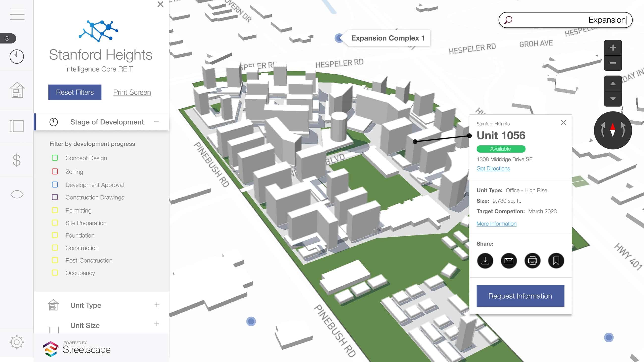The height and width of the screenshot is (362, 644).
Task: Enable the Zoning development filter
Action: pos(55,172)
